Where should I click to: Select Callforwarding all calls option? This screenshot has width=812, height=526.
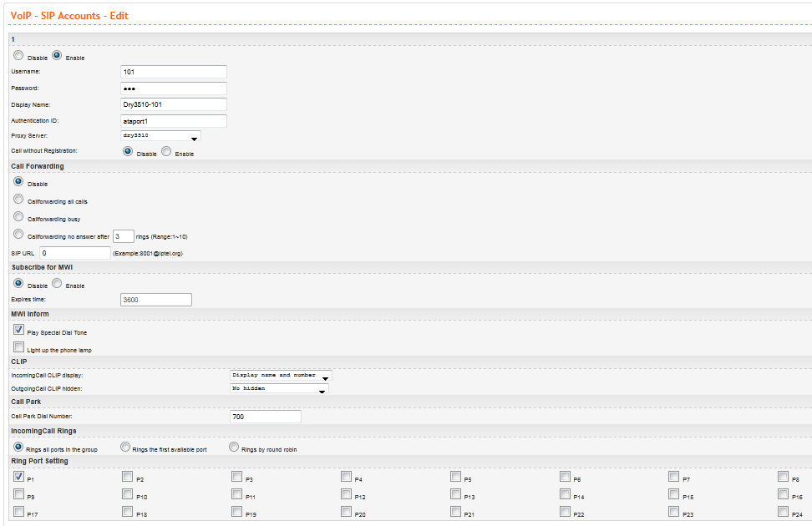point(18,200)
